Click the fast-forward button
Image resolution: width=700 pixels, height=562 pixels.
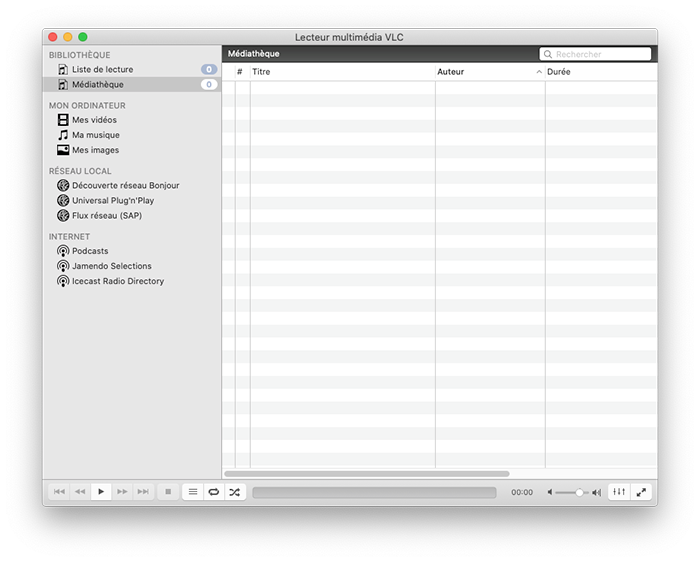tap(122, 492)
